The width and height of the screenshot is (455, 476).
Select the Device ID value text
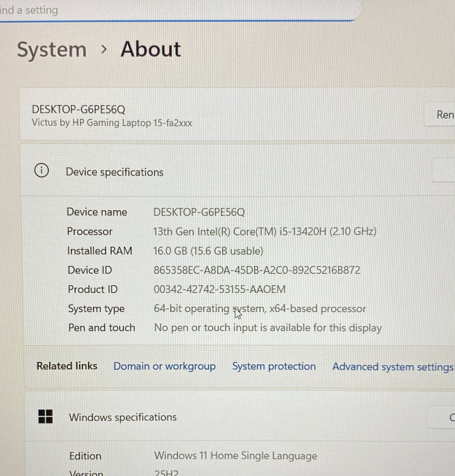pyautogui.click(x=257, y=270)
